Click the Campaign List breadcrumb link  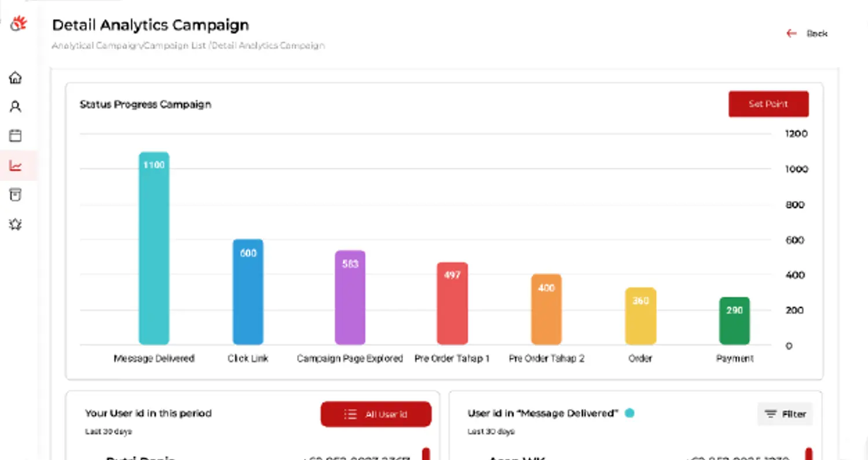[x=175, y=45]
